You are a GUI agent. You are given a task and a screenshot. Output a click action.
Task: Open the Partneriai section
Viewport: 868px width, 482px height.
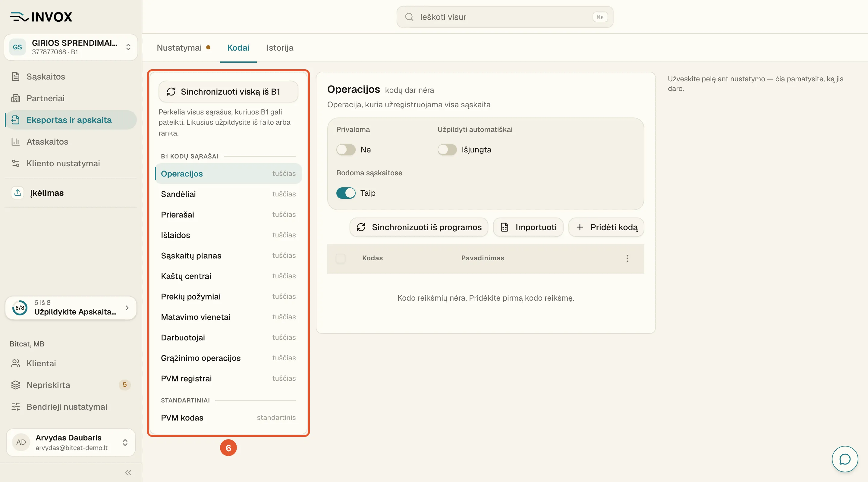[x=71, y=98]
